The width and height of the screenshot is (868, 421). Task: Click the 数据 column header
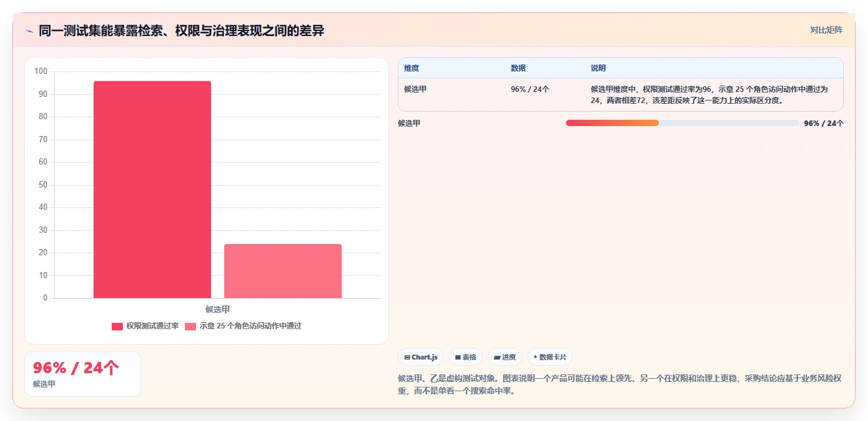pyautogui.click(x=518, y=68)
